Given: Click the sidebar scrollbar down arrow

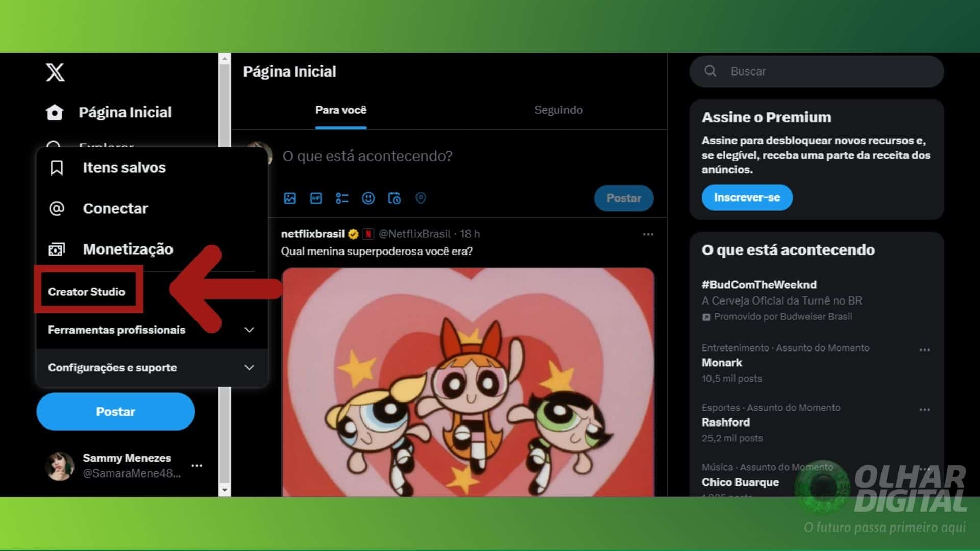Looking at the screenshot, I should point(225,490).
